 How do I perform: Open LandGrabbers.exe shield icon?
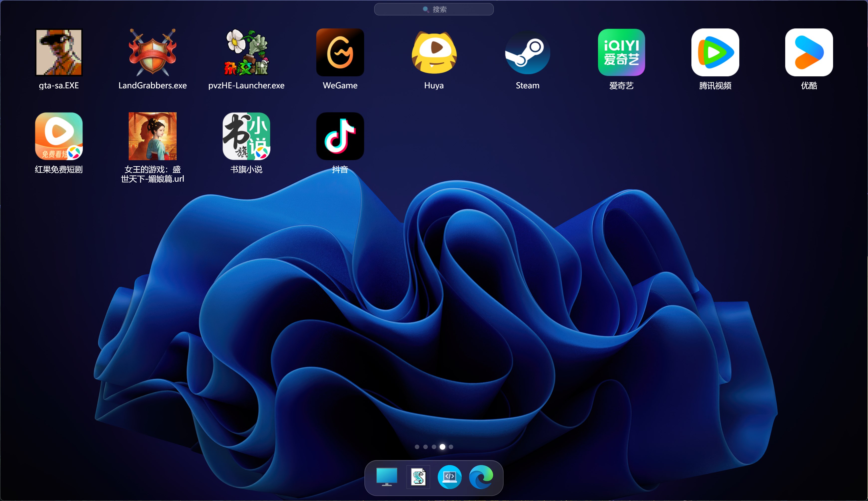153,52
